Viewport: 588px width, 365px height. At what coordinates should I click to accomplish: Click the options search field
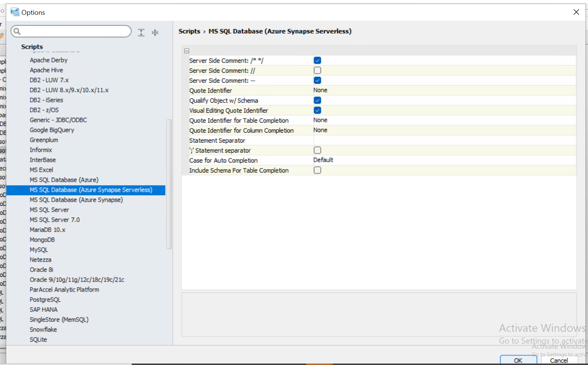click(71, 31)
